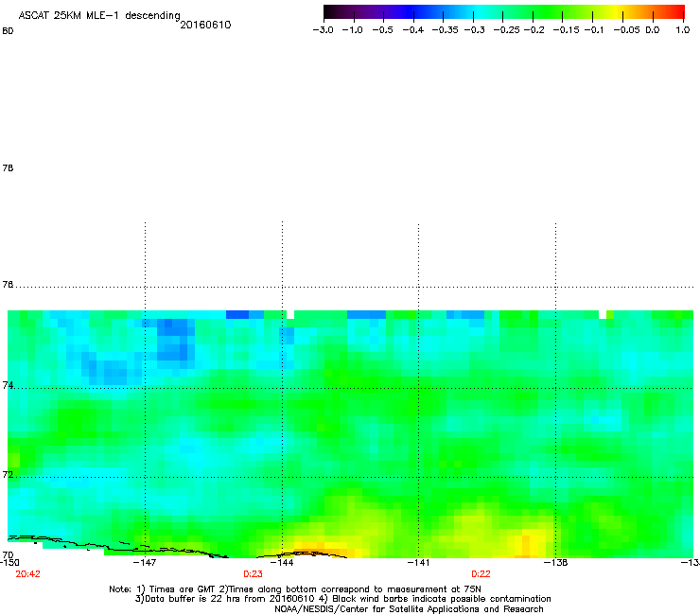This screenshot has height=615, width=700.
Task: Click the "0.0" color scale label
Action: pos(653,30)
